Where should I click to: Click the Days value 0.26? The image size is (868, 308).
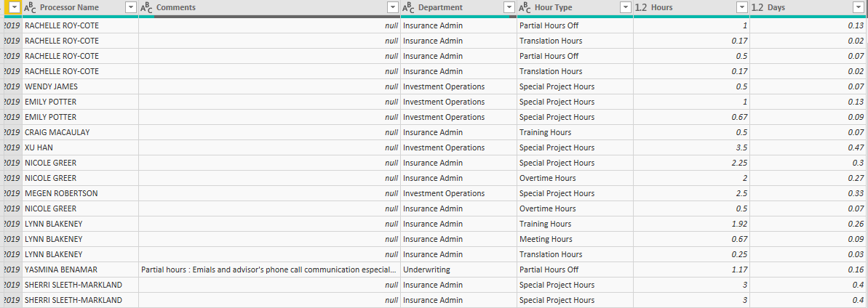click(x=808, y=224)
